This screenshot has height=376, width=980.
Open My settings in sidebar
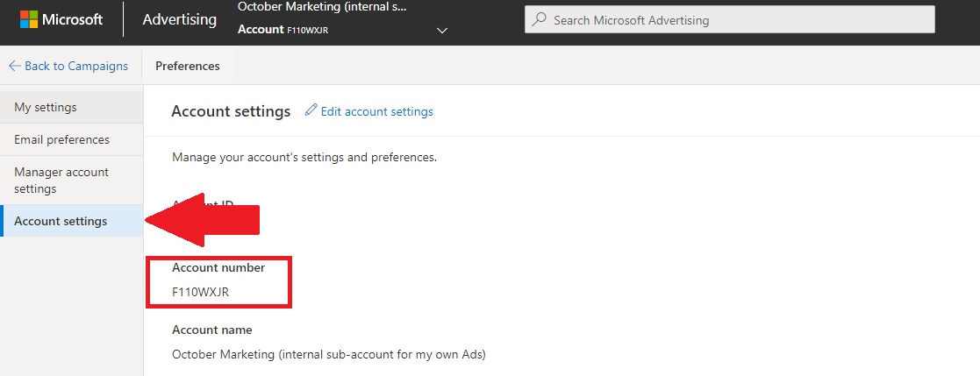tap(72, 108)
